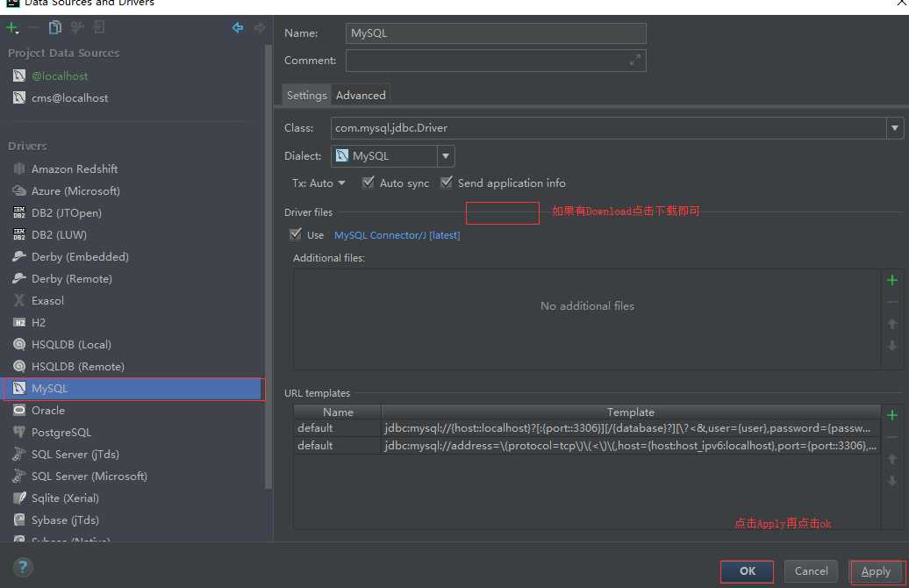Add a URL template with green plus
Image resolution: width=909 pixels, height=588 pixels.
click(892, 415)
